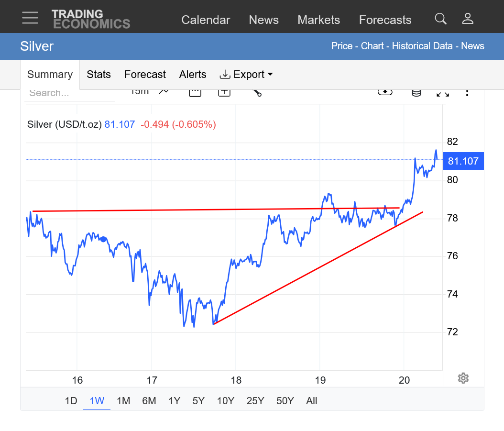Click the chart calendar date-range icon
504x431 pixels.
pos(195,92)
